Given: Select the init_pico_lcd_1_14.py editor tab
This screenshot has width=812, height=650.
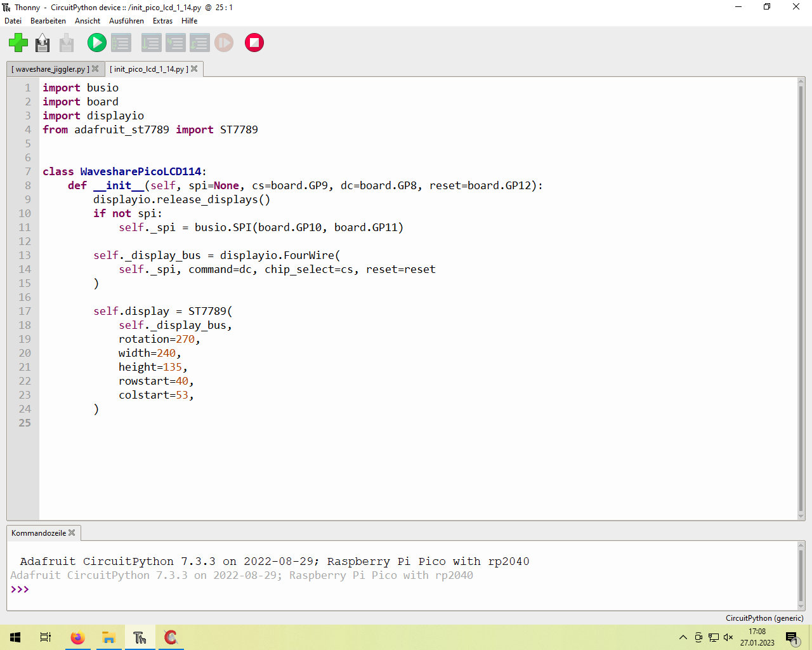Looking at the screenshot, I should click(149, 69).
